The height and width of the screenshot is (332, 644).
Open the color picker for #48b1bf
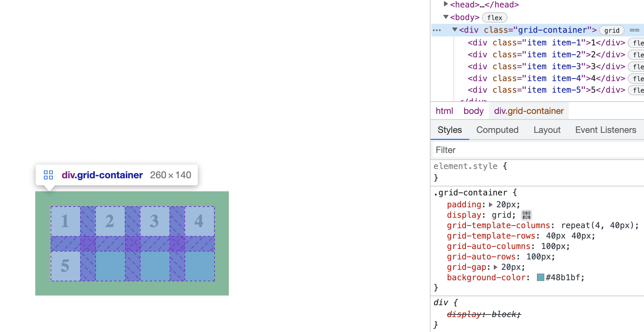(x=541, y=277)
